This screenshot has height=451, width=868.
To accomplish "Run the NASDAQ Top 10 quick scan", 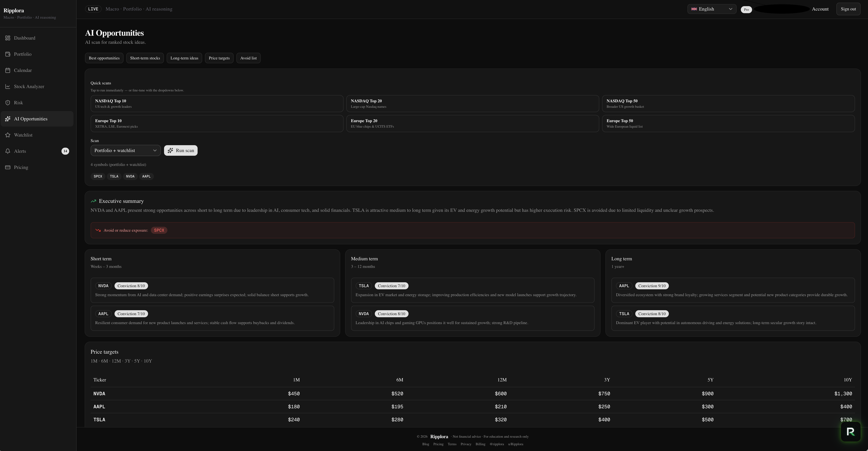I will point(217,104).
